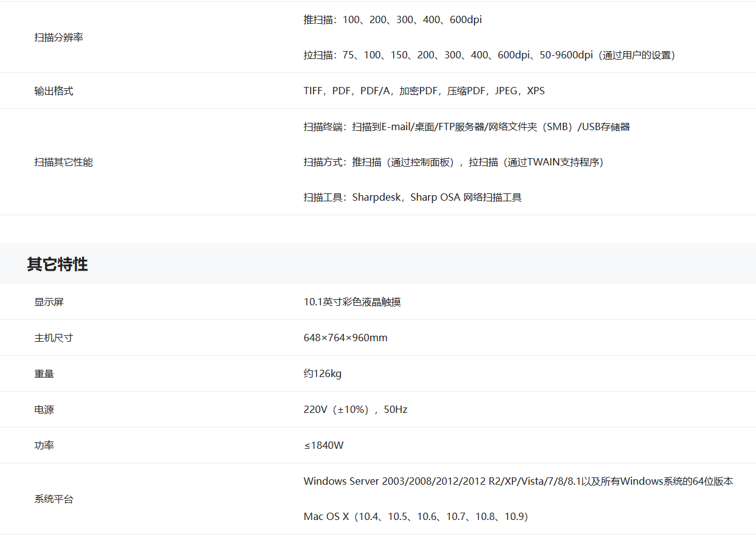Select the TIFF, PDF output formats text

tap(424, 91)
